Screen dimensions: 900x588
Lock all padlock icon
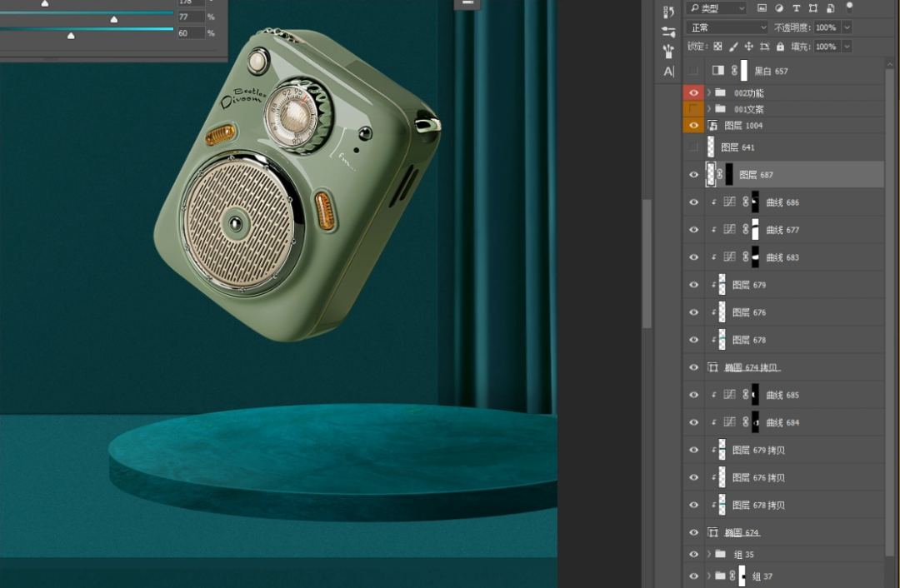780,47
